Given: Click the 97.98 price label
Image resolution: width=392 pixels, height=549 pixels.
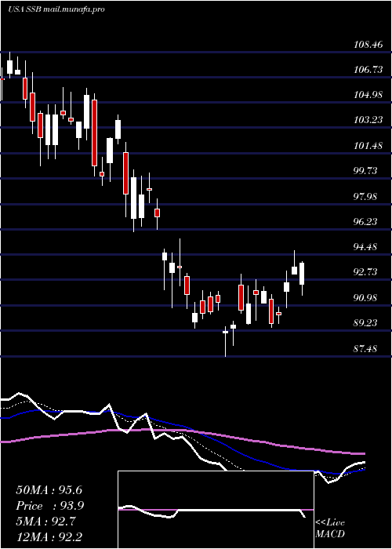Looking at the screenshot, I should [365, 196].
